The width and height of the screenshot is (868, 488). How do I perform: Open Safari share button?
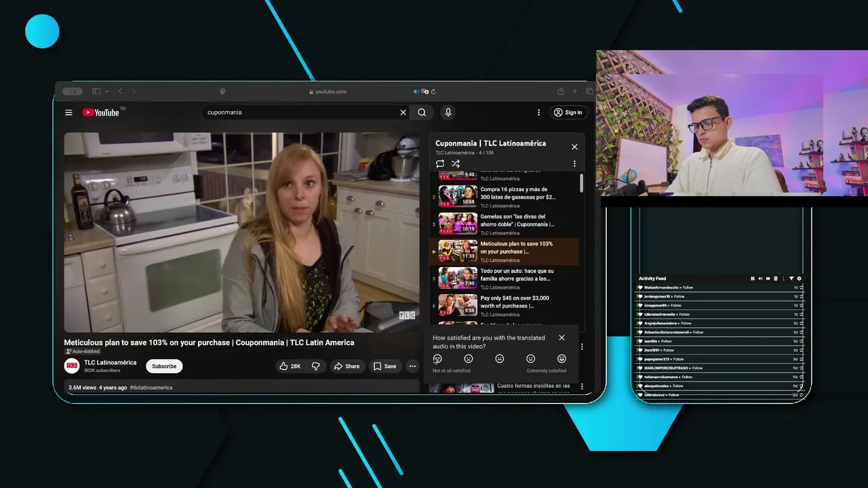(560, 91)
